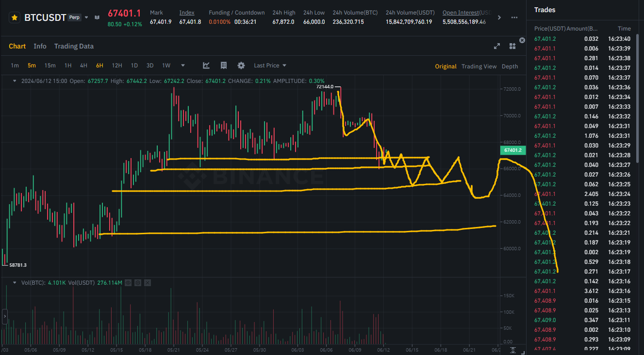Viewport: 644px width, 355px height.
Task: Click the 67,409.0 trade price
Action: coord(545,320)
